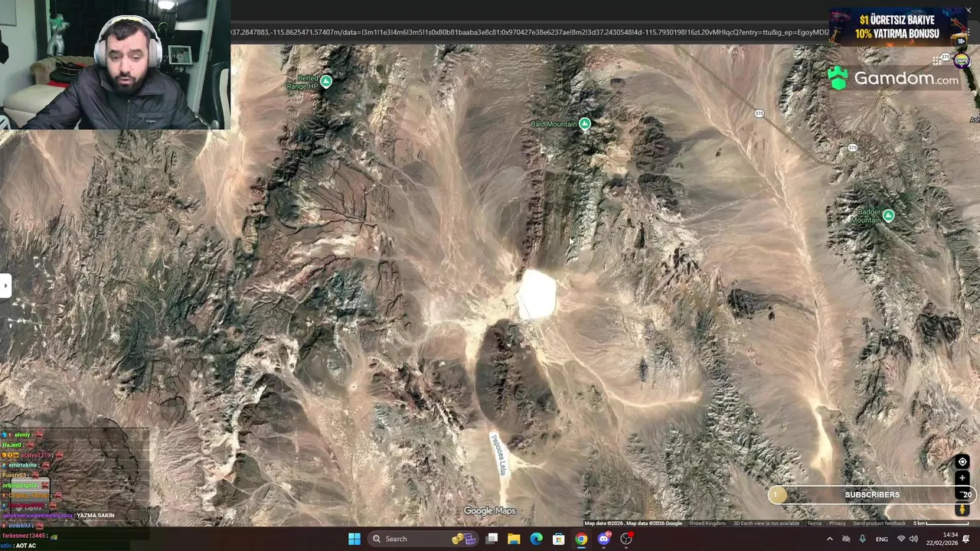Open the notification bell in system tray
The height and width of the screenshot is (551, 980).
966,539
